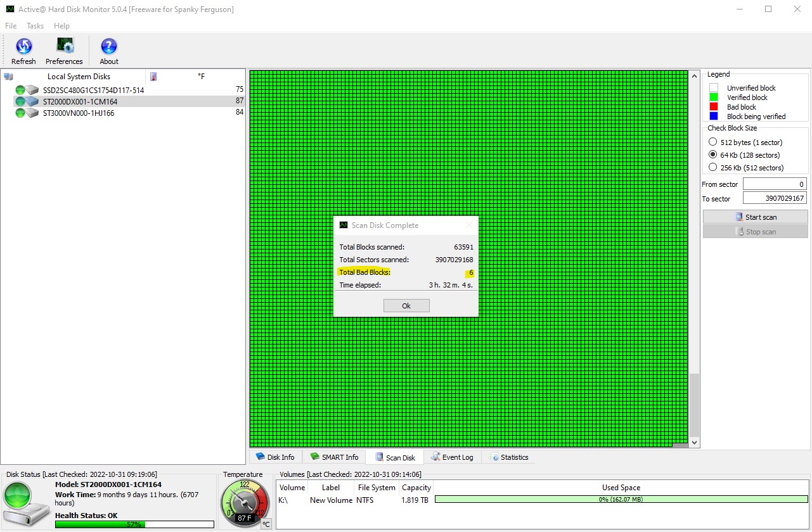Click the scan map scrollbar down arrow
Viewport: 812px width, 532px height.
pyautogui.click(x=694, y=443)
